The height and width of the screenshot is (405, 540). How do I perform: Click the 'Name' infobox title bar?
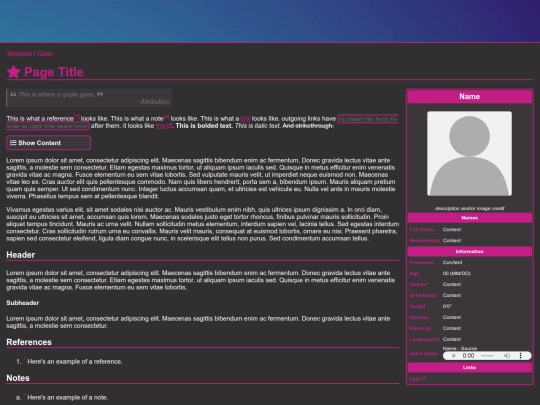(x=470, y=96)
